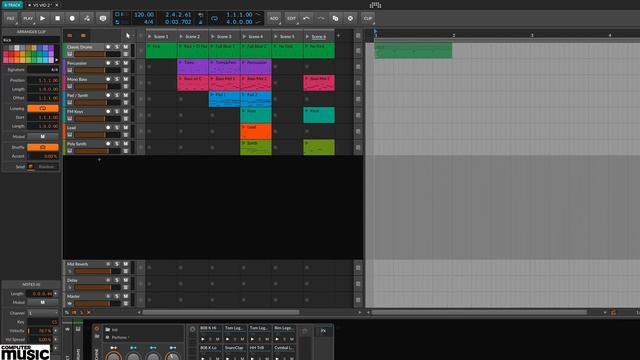Mute the Mono Bass track
Viewport: 640px width, 360px height.
[x=126, y=79]
